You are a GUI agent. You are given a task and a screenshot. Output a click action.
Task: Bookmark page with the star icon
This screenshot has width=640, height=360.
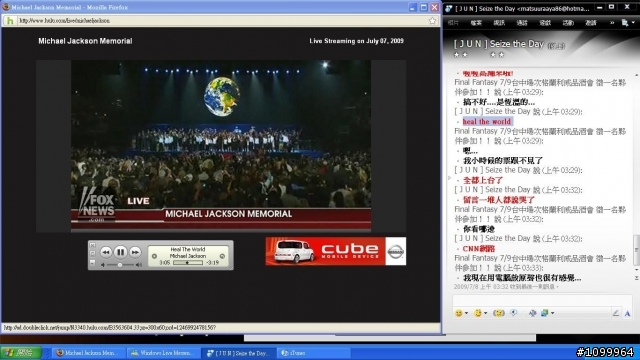pos(433,20)
